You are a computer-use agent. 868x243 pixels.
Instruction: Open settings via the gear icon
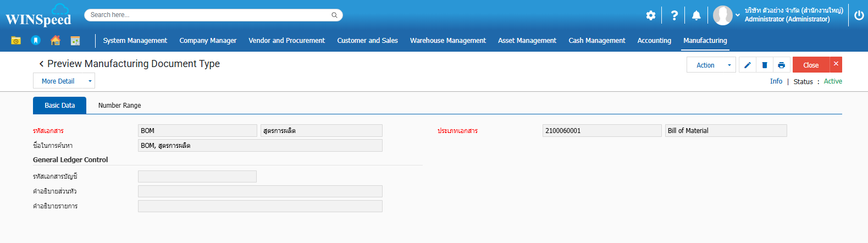coord(651,15)
